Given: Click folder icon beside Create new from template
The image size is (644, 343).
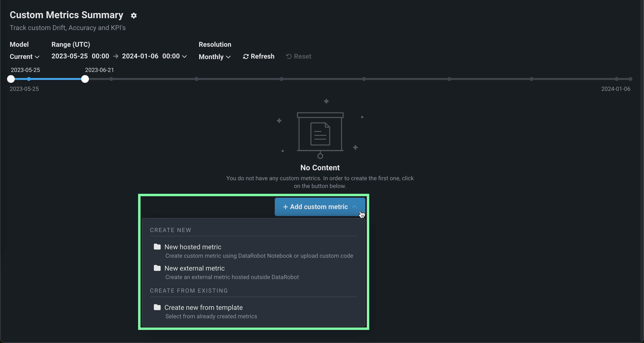Looking at the screenshot, I should (x=157, y=307).
